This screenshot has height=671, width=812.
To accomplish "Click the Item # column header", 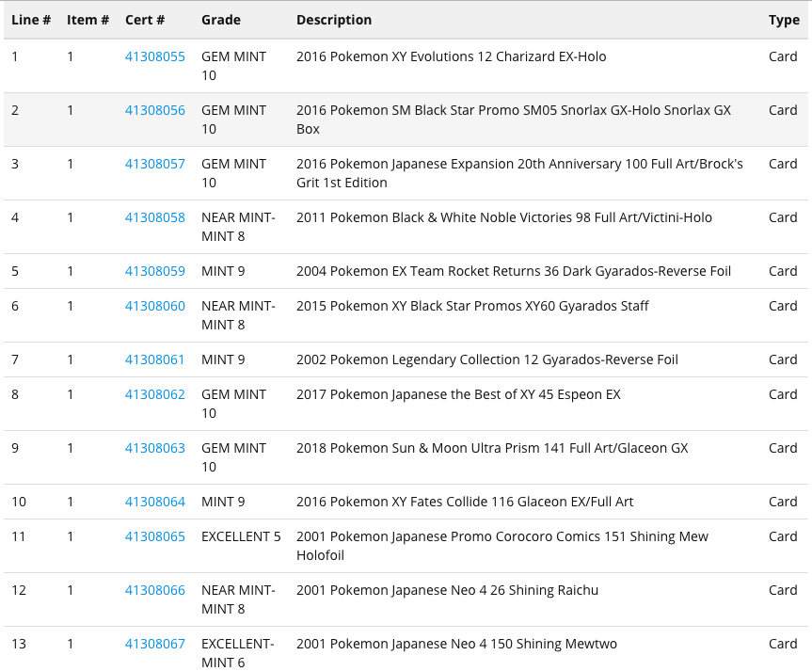I will [x=88, y=20].
